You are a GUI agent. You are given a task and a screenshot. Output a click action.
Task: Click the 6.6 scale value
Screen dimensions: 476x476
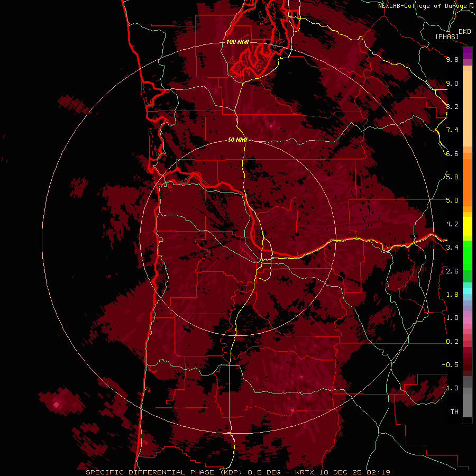pyautogui.click(x=452, y=153)
